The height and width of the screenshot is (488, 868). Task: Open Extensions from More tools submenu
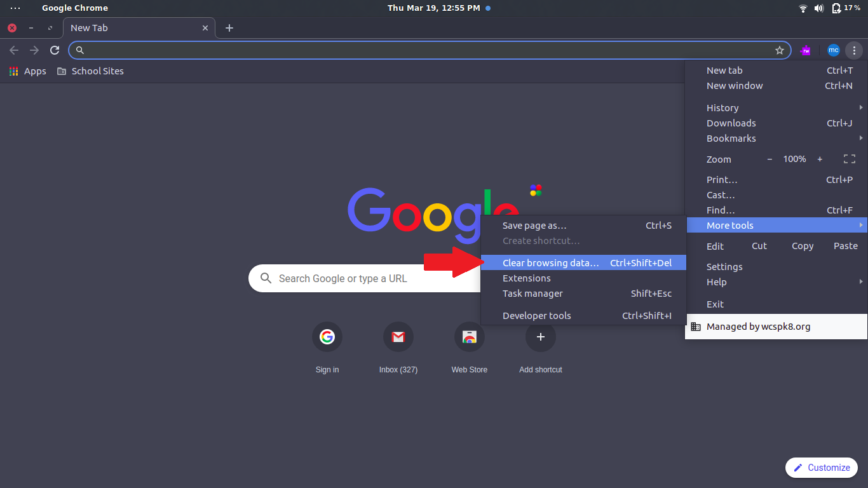point(583,278)
